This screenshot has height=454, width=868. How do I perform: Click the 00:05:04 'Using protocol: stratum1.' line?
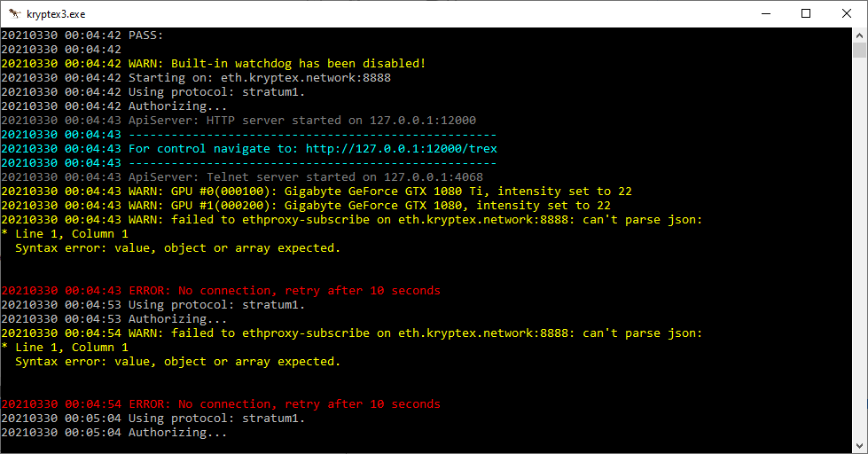pos(153,418)
